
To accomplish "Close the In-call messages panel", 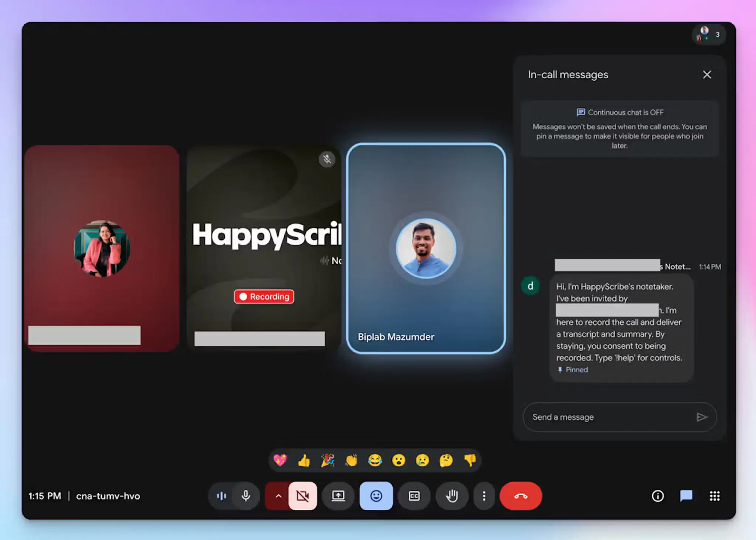I will pos(707,75).
